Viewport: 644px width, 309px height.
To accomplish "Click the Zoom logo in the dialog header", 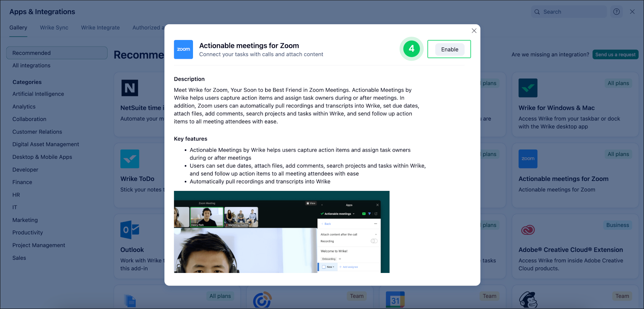I will [x=183, y=49].
